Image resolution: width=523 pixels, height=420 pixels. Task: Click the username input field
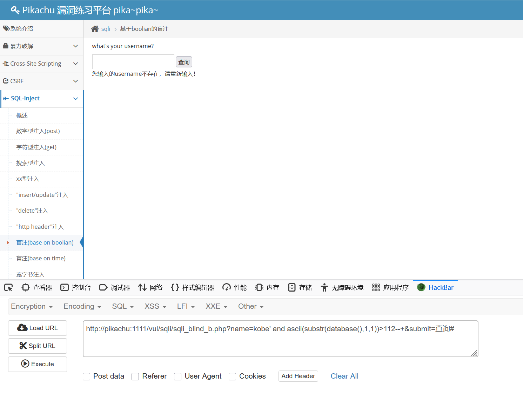(133, 62)
